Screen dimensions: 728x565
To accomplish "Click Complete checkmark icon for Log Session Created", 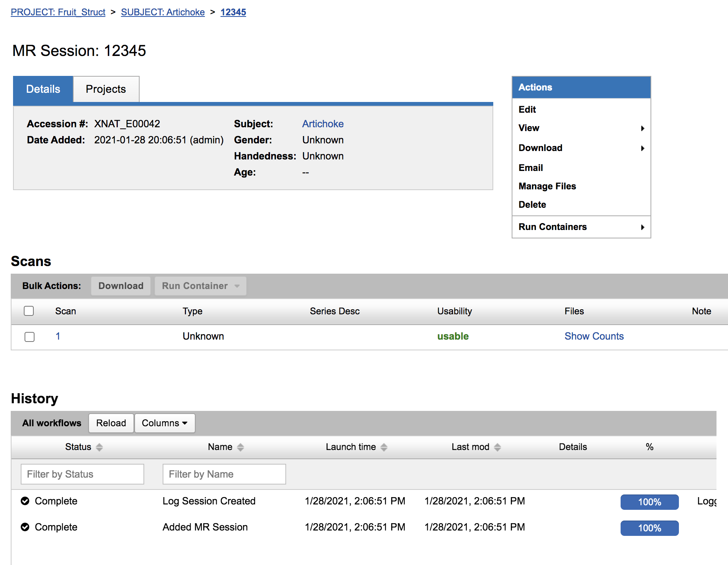I will coord(25,501).
